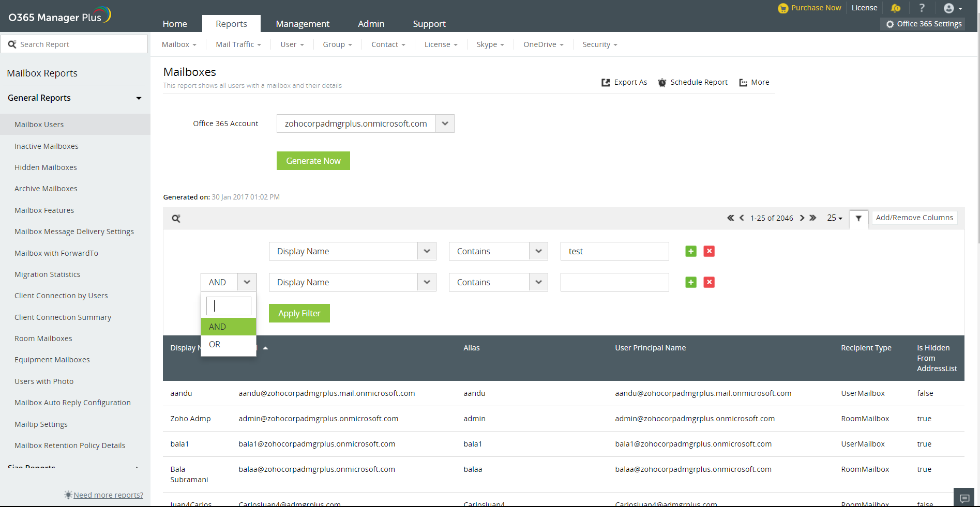
Task: Click the Display Name column sort arrow
Action: [265, 348]
